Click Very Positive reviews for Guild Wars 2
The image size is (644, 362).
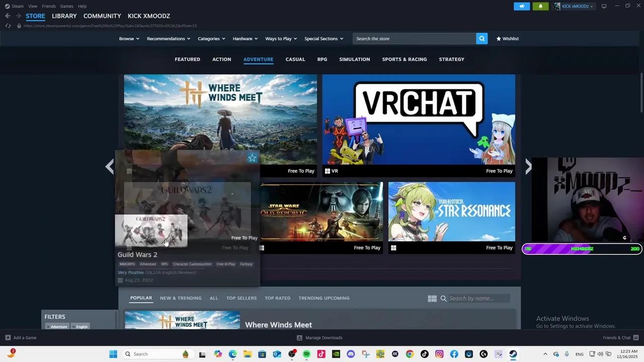pyautogui.click(x=131, y=273)
